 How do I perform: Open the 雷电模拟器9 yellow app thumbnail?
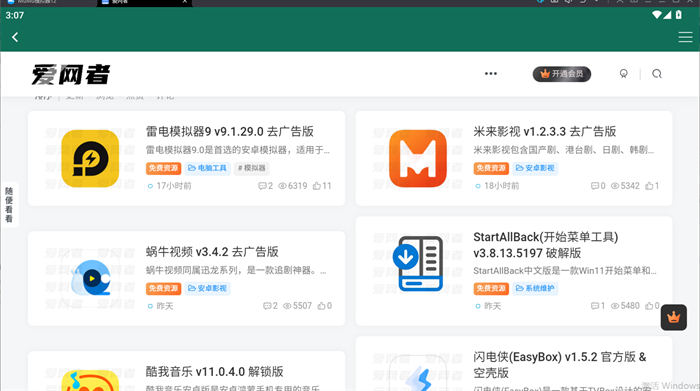[90, 158]
